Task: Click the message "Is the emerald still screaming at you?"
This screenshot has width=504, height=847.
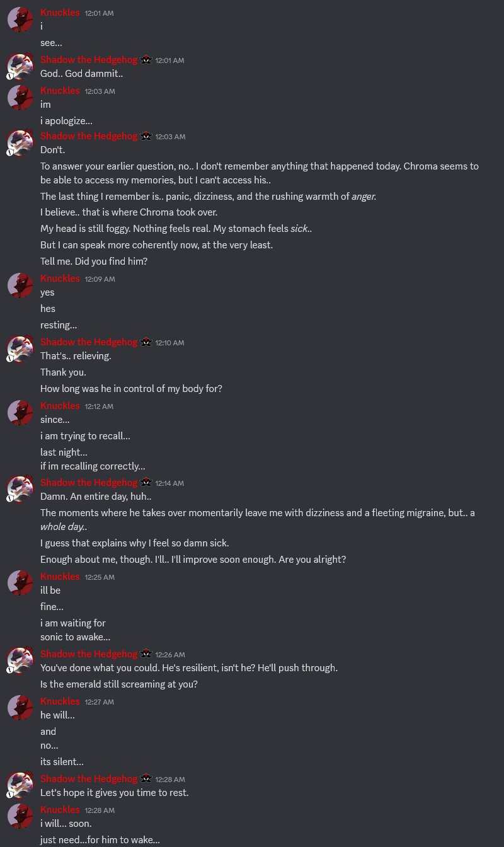Action: point(119,684)
